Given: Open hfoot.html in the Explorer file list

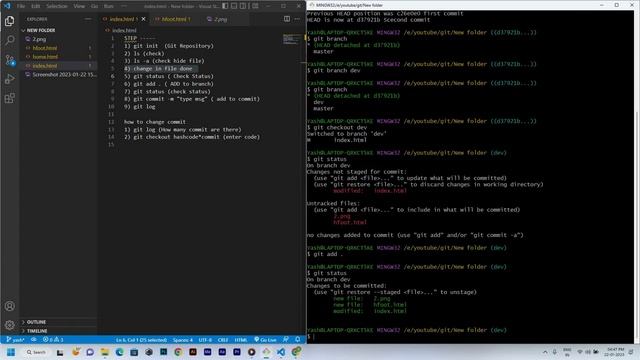Looking at the screenshot, I should point(58,48).
